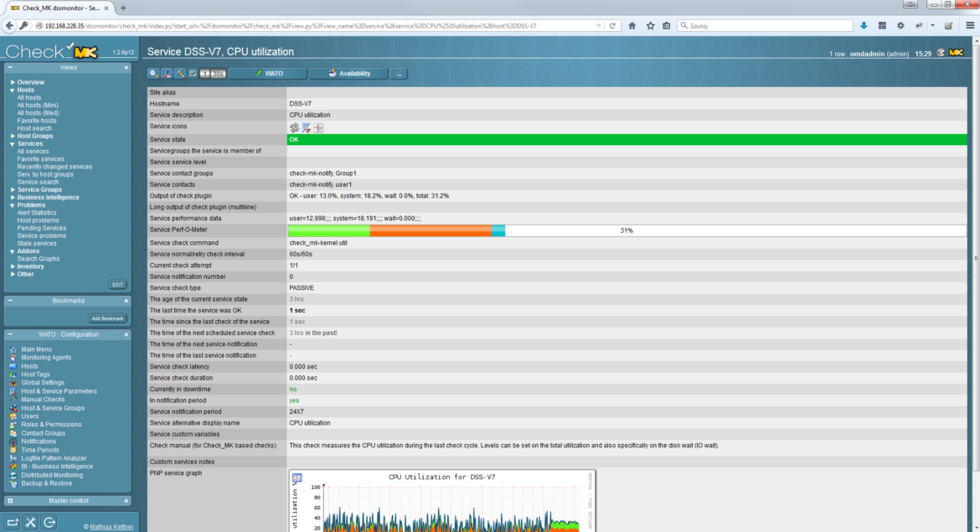
Task: Open the PNP graph icon in Service icons row
Action: (318, 128)
